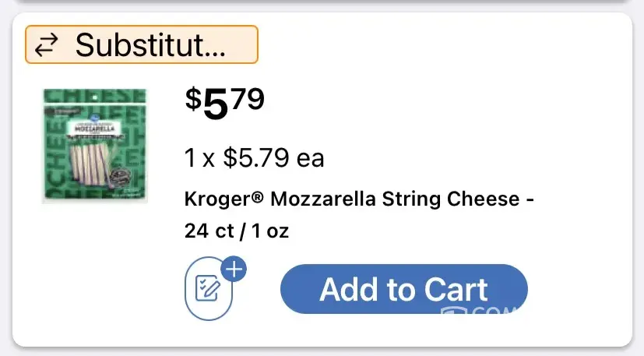Click the 24 ct count text
Image resolution: width=644 pixels, height=356 pixels.
(202, 231)
